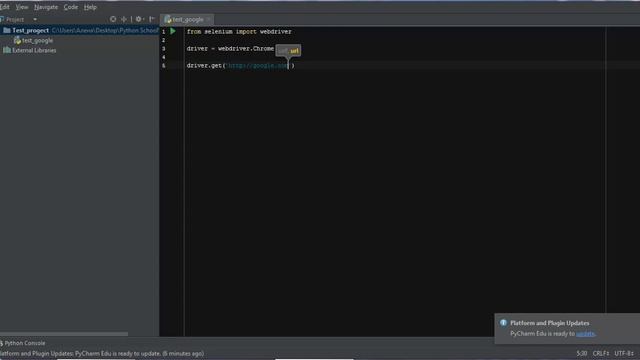Close the test_google editor tab

208,19
